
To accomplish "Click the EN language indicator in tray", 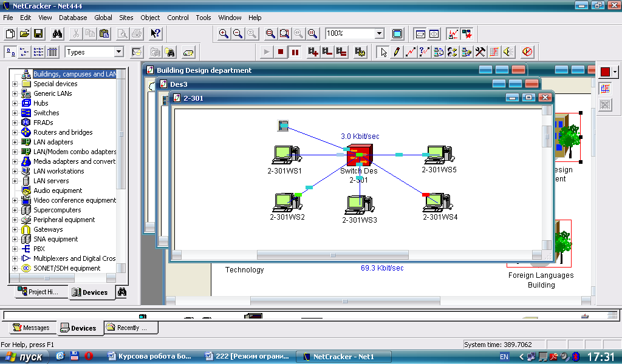I will (504, 357).
